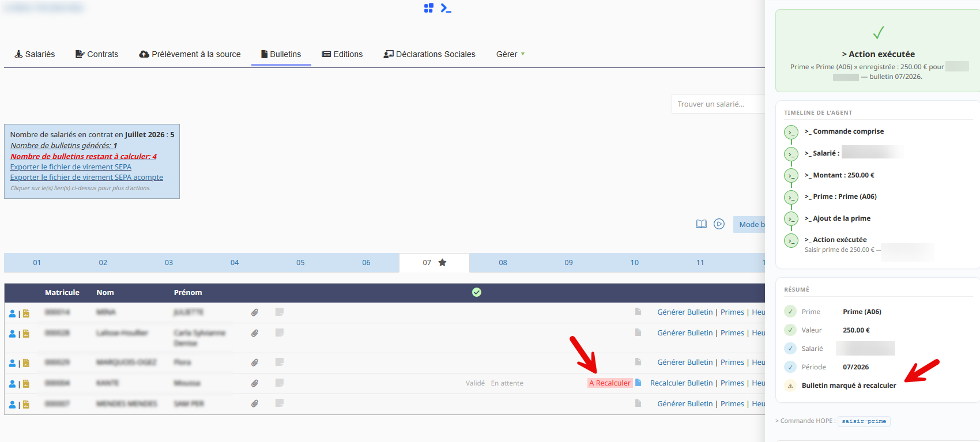Click Bulletin marqué à recalculer in Résumé
This screenshot has height=442, width=980.
pyautogui.click(x=849, y=386)
